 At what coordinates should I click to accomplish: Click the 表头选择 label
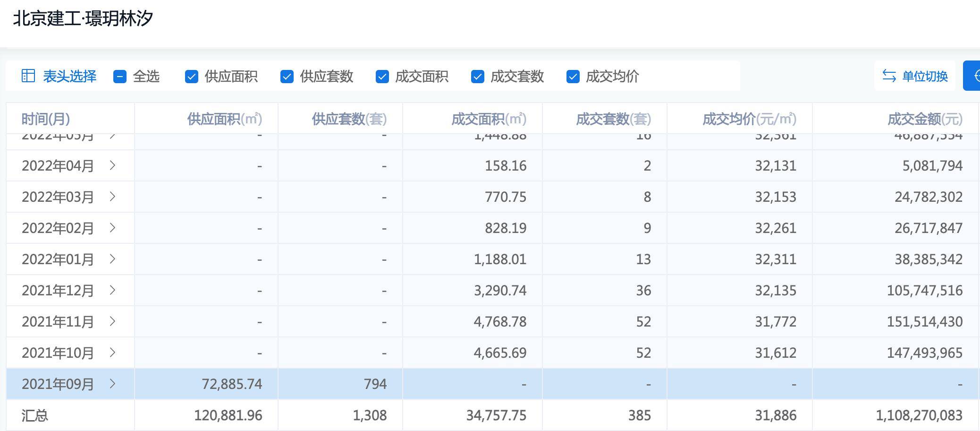pyautogui.click(x=70, y=76)
